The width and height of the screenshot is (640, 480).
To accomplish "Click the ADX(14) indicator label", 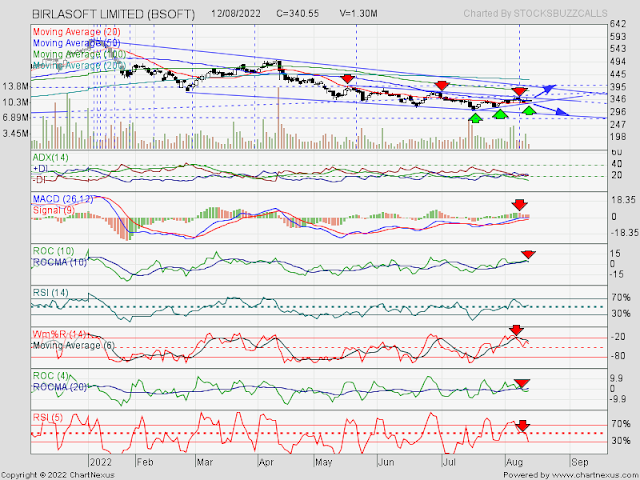I will 51,158.
